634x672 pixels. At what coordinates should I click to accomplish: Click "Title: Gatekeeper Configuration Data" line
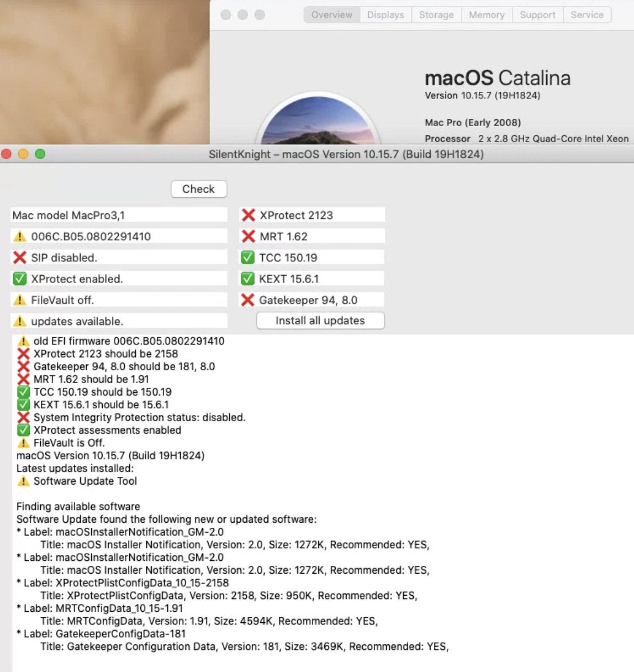click(x=244, y=646)
